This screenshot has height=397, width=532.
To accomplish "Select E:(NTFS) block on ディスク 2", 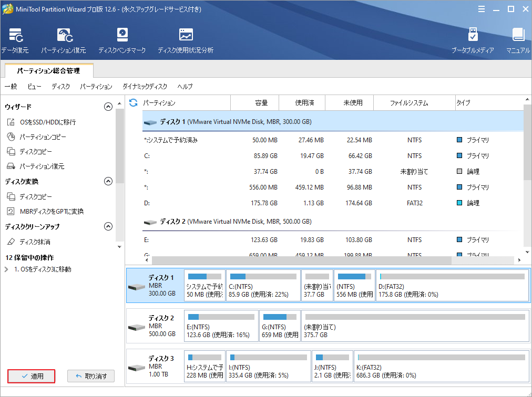I will tap(221, 326).
